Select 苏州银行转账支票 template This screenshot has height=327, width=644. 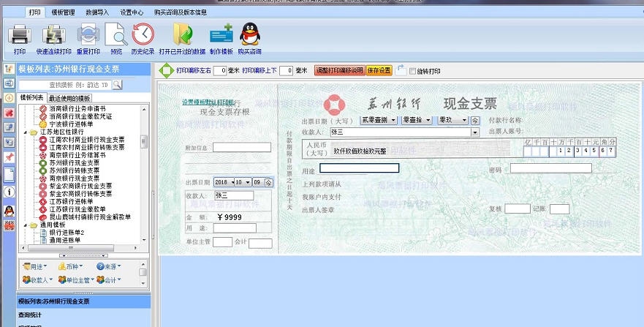pyautogui.click(x=75, y=170)
